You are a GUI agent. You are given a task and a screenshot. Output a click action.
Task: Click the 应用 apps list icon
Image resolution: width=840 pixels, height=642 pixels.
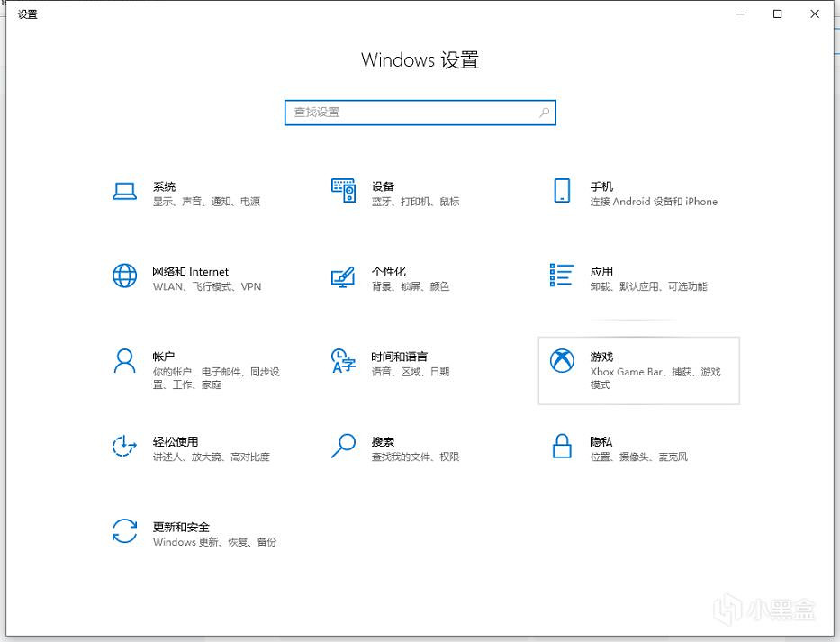click(x=562, y=276)
